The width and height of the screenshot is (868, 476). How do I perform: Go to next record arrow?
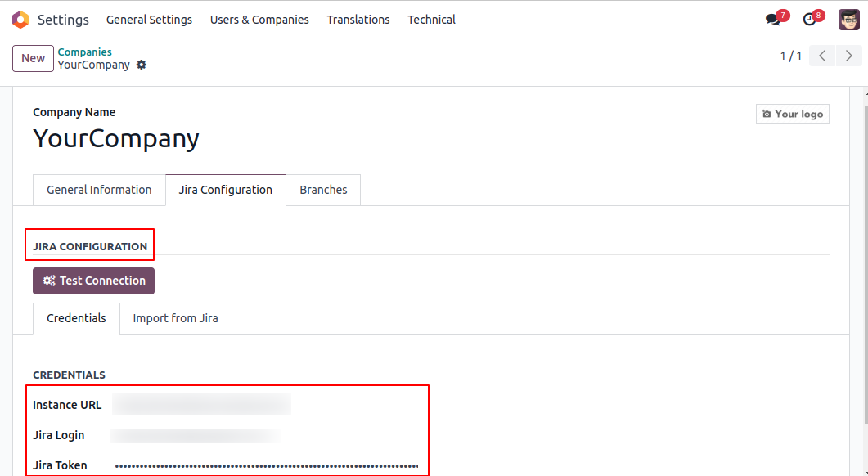(x=848, y=56)
